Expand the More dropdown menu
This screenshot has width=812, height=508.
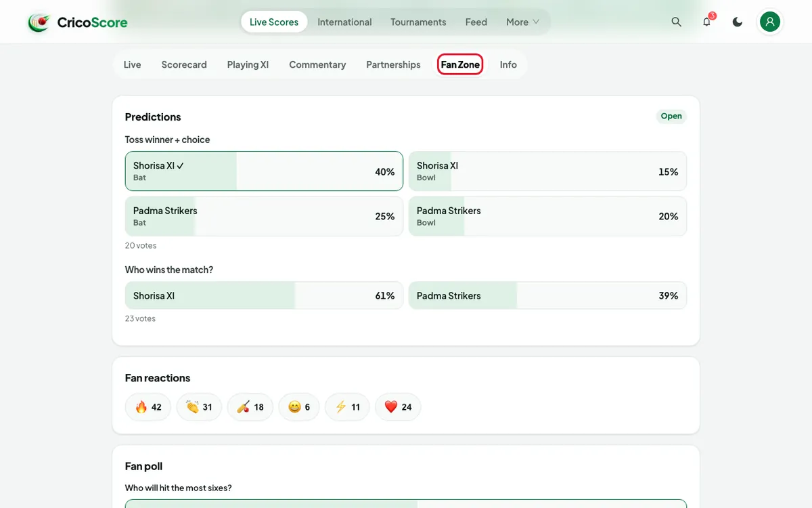coord(523,22)
